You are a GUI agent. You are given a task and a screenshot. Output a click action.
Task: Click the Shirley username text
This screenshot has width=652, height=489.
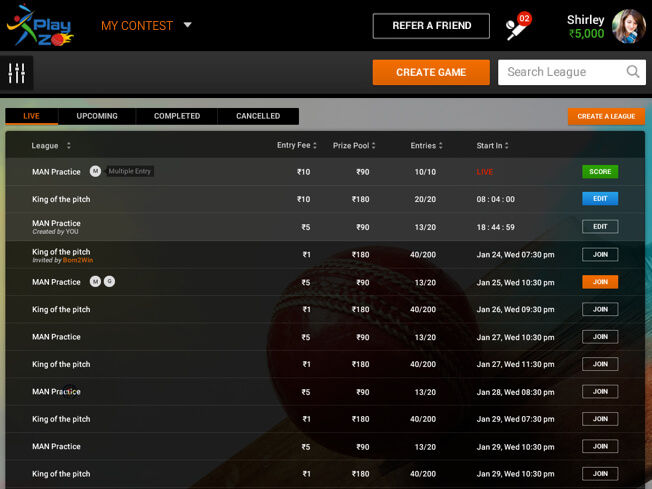click(x=585, y=20)
